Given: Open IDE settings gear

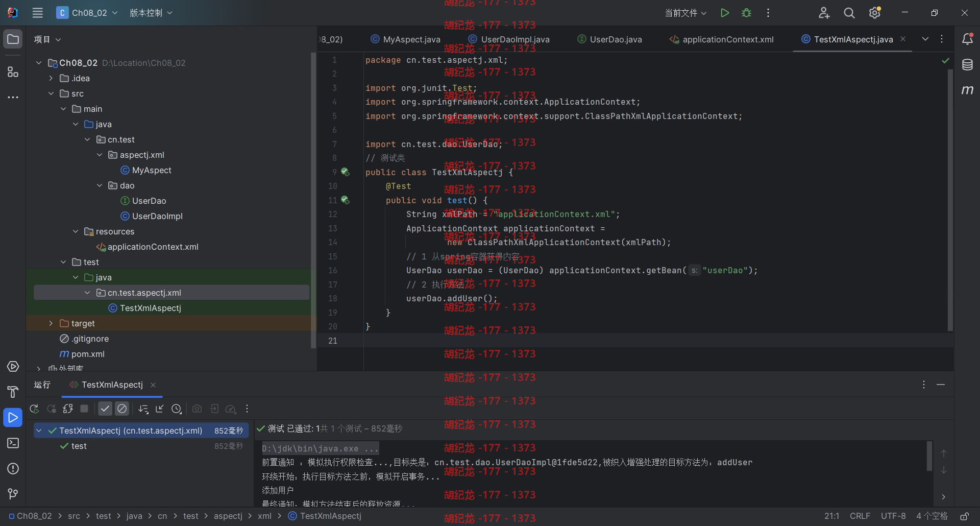Looking at the screenshot, I should point(875,13).
